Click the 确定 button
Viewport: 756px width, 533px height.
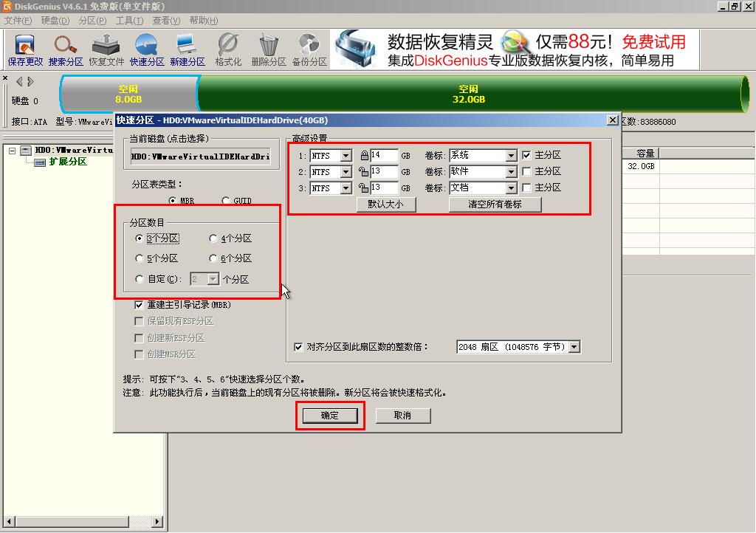(330, 416)
